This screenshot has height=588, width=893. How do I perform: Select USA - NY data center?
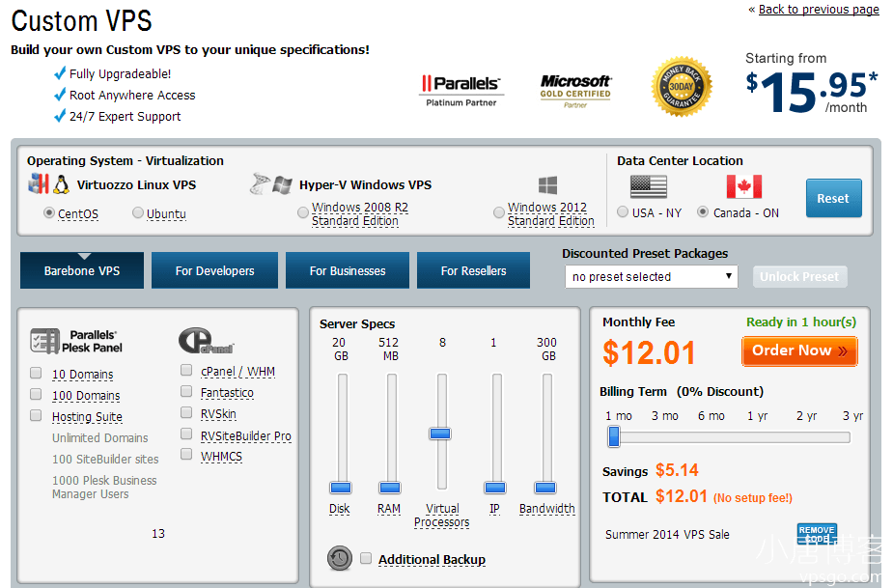pos(623,212)
